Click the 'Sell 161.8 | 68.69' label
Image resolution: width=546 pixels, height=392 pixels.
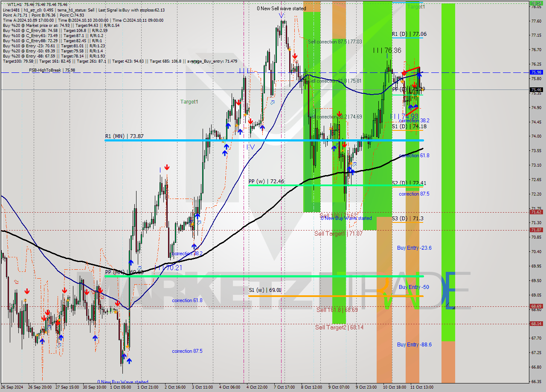click(337, 310)
